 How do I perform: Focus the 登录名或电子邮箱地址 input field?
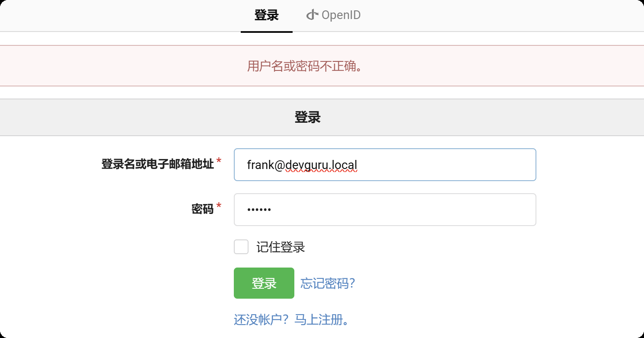[385, 165]
